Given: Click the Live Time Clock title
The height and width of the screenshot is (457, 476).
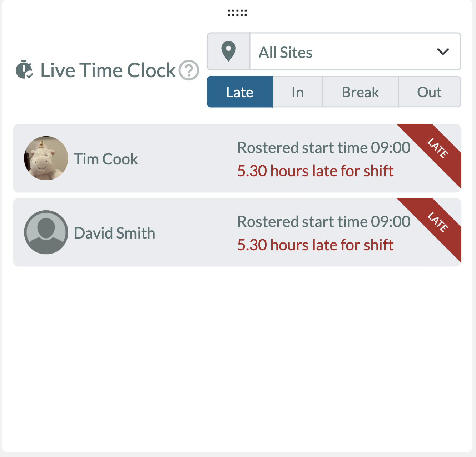Looking at the screenshot, I should (108, 70).
